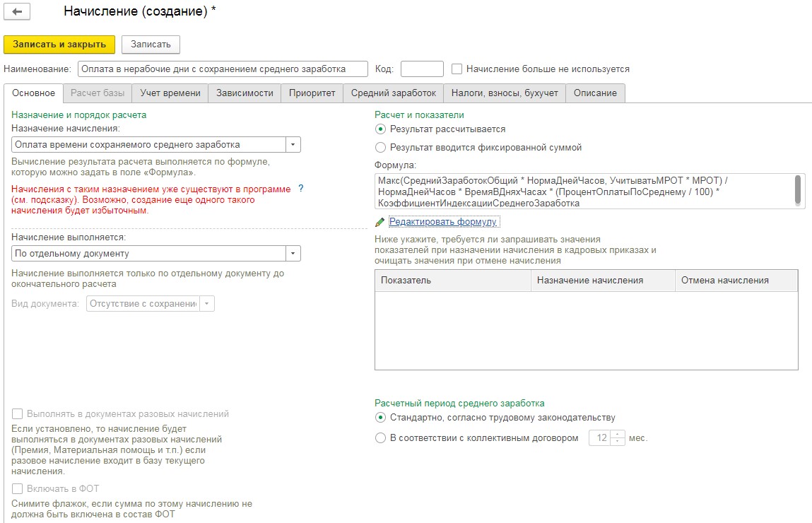Click the Записать button
Image resolution: width=812 pixels, height=523 pixels.
coord(151,45)
